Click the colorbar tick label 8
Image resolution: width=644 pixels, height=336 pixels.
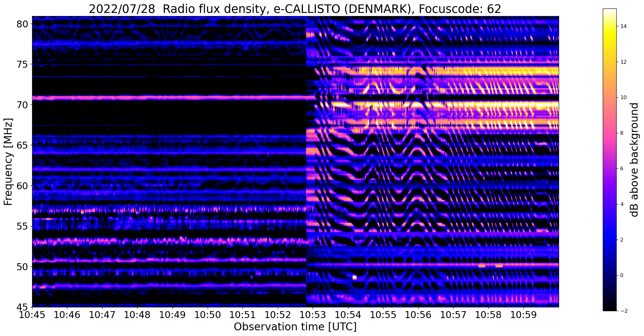click(621, 133)
